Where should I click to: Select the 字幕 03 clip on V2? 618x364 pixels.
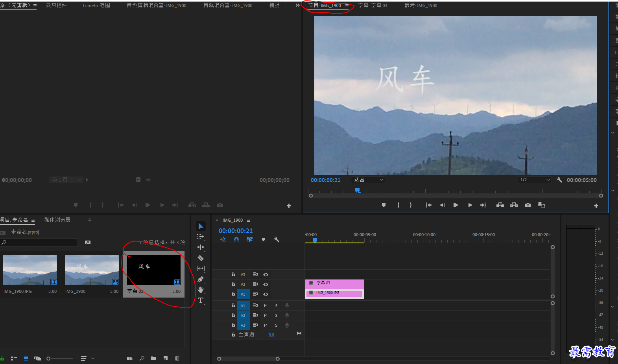click(x=334, y=284)
